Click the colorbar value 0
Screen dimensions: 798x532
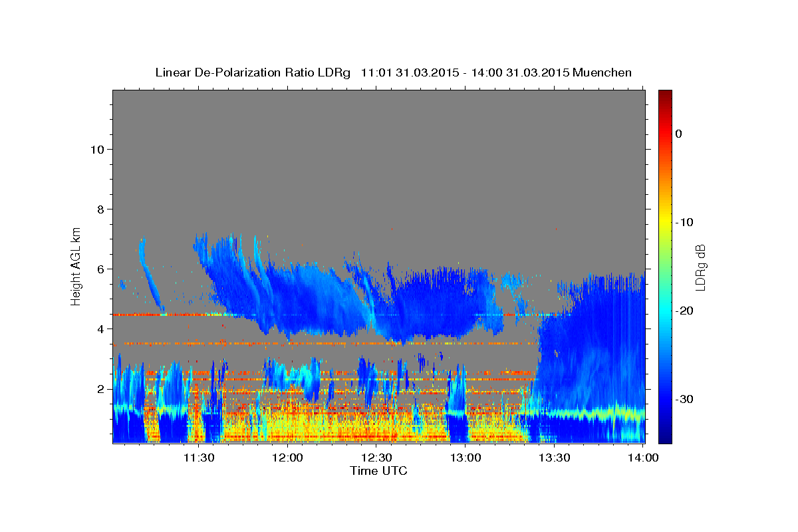tap(679, 134)
